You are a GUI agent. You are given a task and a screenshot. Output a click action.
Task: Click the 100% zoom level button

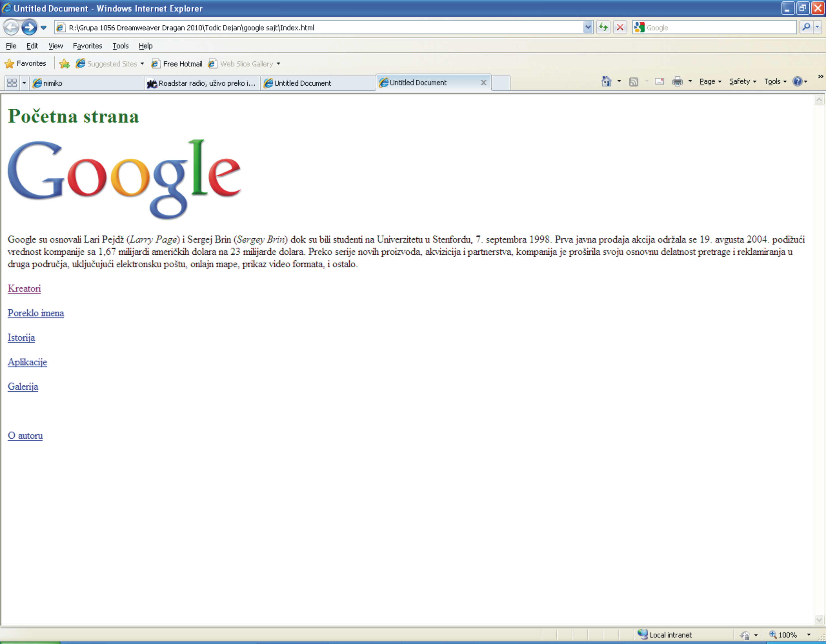(783, 635)
